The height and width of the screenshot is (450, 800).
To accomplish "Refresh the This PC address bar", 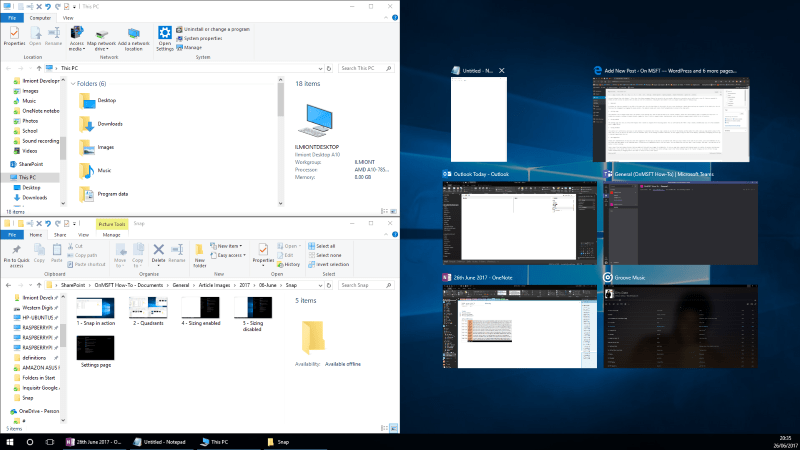I will coord(329,68).
